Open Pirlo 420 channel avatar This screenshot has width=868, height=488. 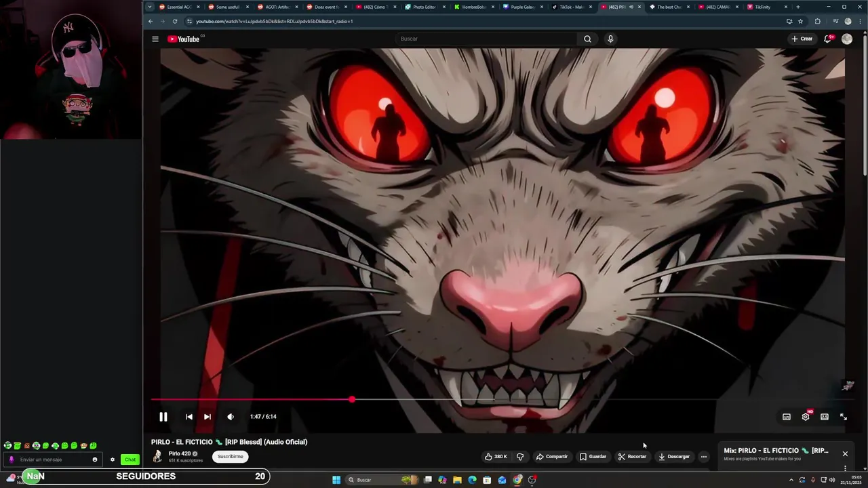157,457
